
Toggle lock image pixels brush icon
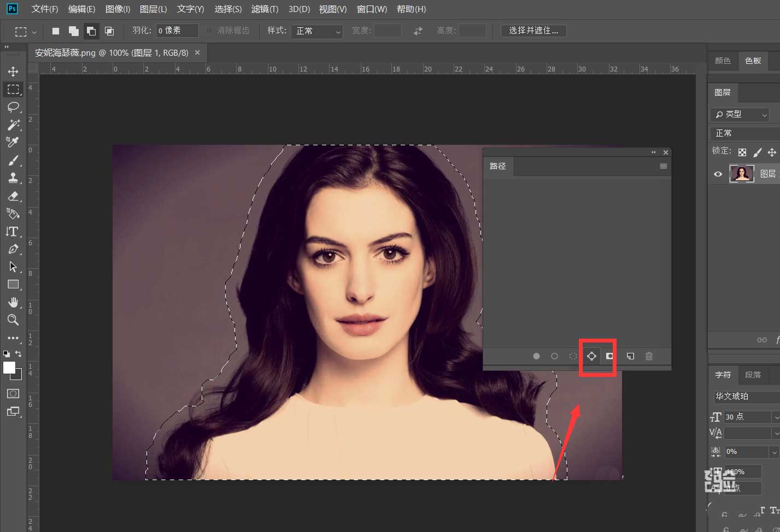click(x=757, y=152)
